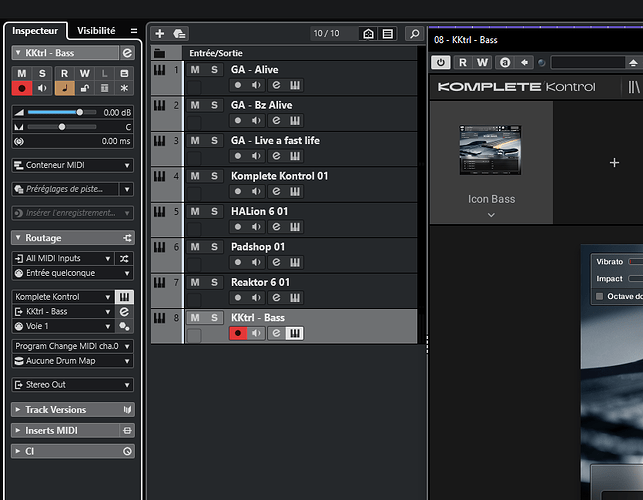
Task: Click the Monitor speaker icon in the Inspector
Action: pyautogui.click(x=42, y=88)
